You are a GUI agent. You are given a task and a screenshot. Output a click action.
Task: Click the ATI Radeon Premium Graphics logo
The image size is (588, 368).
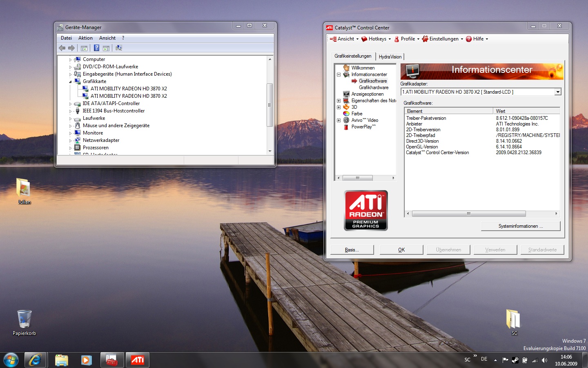[x=366, y=211]
